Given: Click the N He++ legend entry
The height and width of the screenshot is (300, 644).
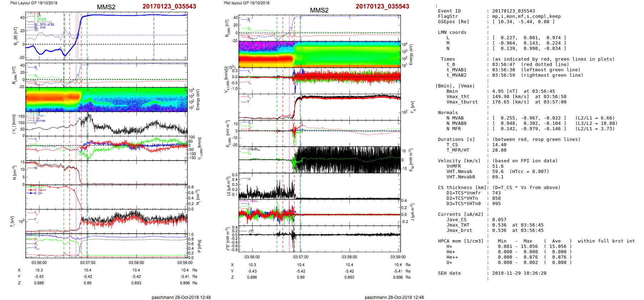Looking at the screenshot, I should [x=40, y=190].
